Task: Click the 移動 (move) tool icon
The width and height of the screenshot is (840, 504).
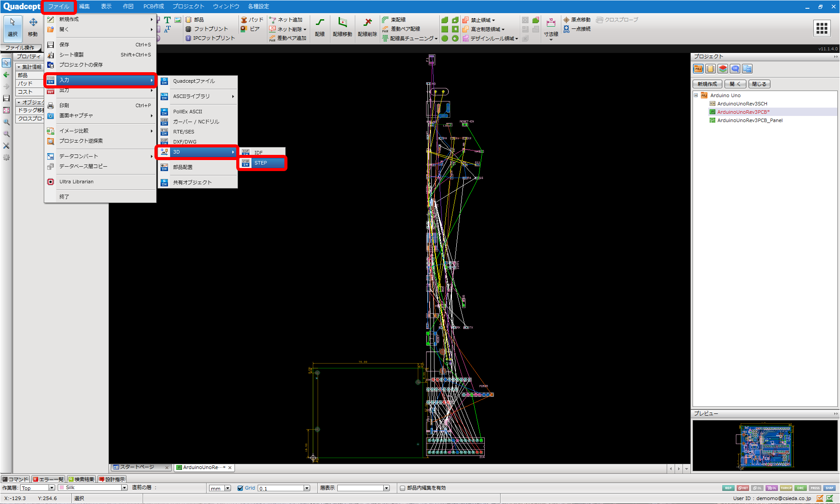Action: click(33, 27)
